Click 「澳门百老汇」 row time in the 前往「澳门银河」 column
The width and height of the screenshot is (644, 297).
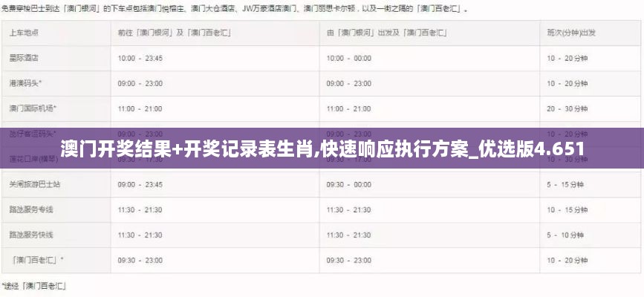(x=140, y=261)
